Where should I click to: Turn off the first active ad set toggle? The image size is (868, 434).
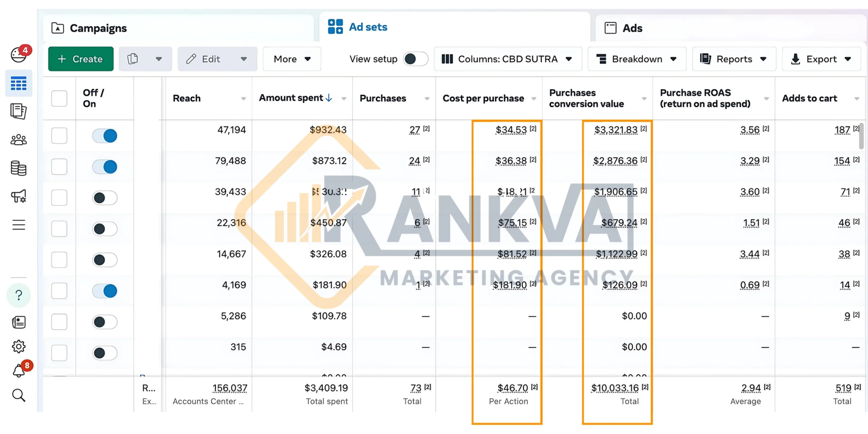pyautogui.click(x=104, y=136)
